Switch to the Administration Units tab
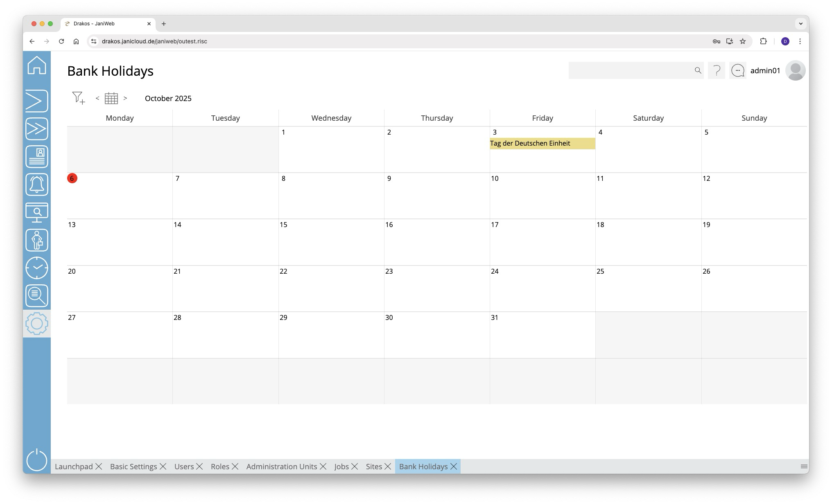Image resolution: width=832 pixels, height=504 pixels. coord(282,466)
